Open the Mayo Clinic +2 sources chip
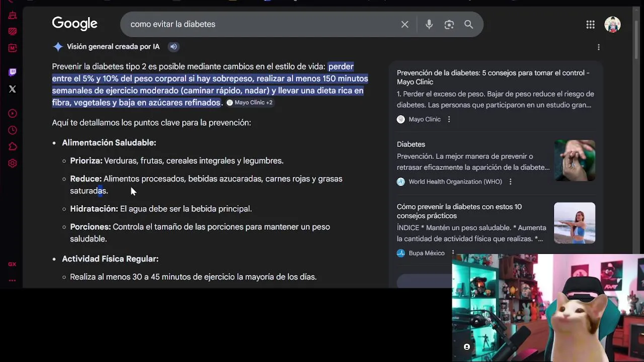The height and width of the screenshot is (362, 644). click(x=249, y=103)
